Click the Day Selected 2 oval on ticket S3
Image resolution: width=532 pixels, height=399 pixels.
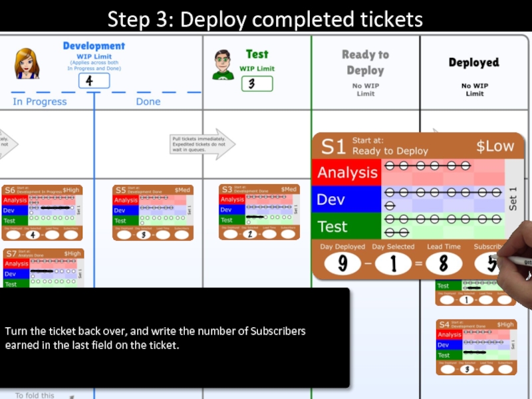tap(250, 234)
